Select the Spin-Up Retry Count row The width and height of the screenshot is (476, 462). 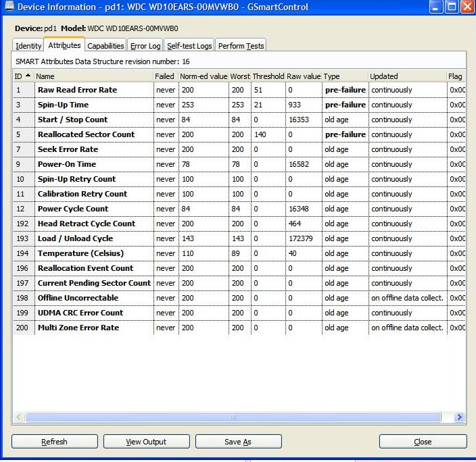(x=239, y=179)
